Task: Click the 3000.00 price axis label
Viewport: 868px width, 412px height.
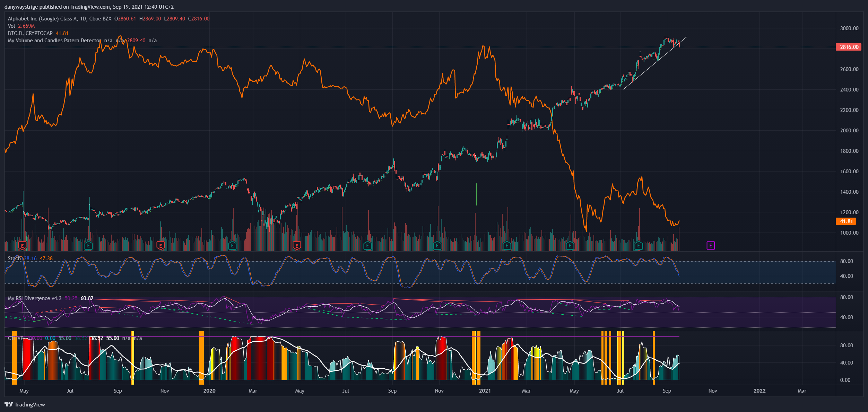Action: tap(849, 28)
